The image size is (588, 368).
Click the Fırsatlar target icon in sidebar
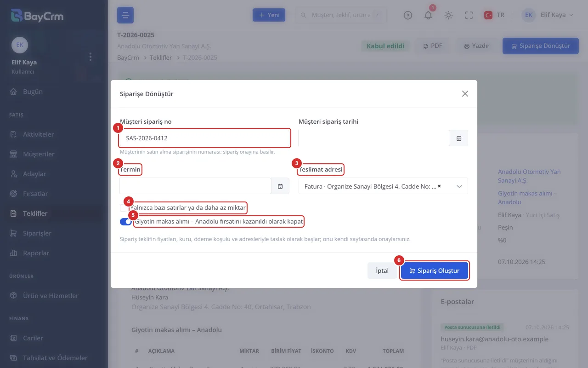tap(14, 194)
